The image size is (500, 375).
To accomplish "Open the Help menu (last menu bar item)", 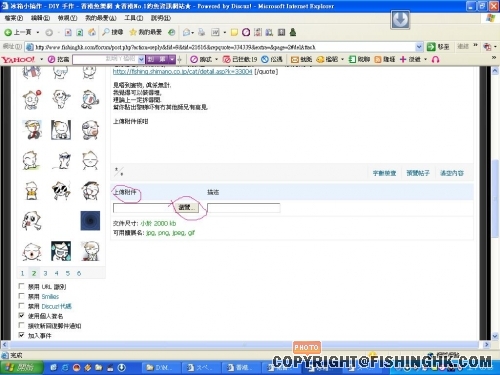I will (161, 18).
